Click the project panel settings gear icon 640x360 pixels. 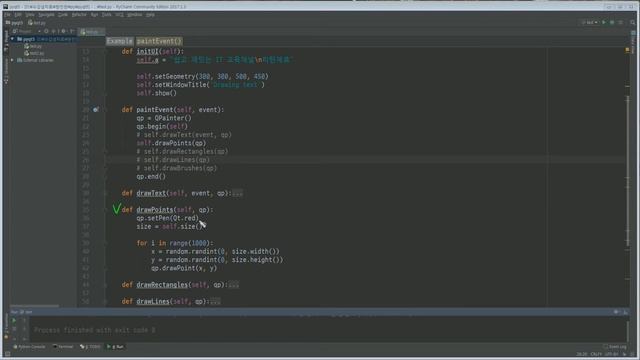point(63,31)
